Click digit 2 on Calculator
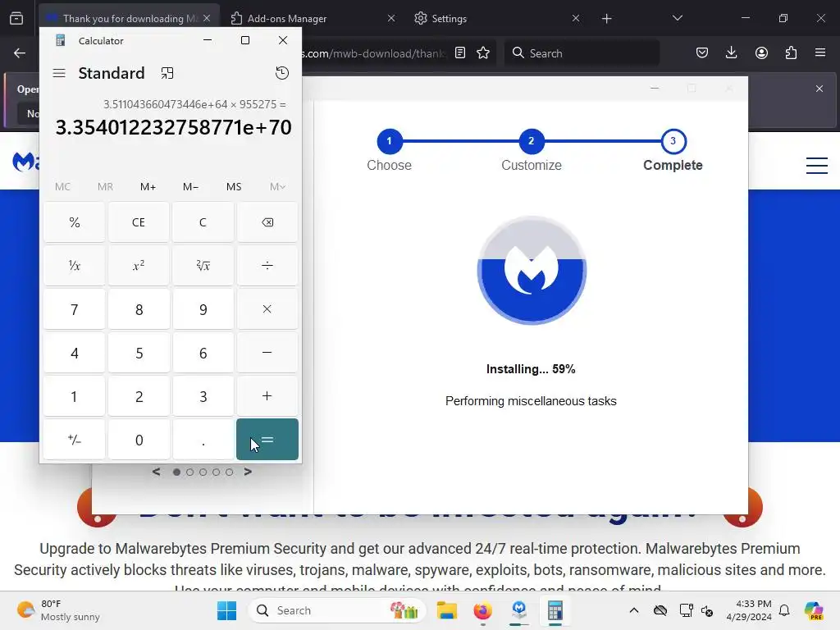Screen dimensions: 840x630 [139, 396]
